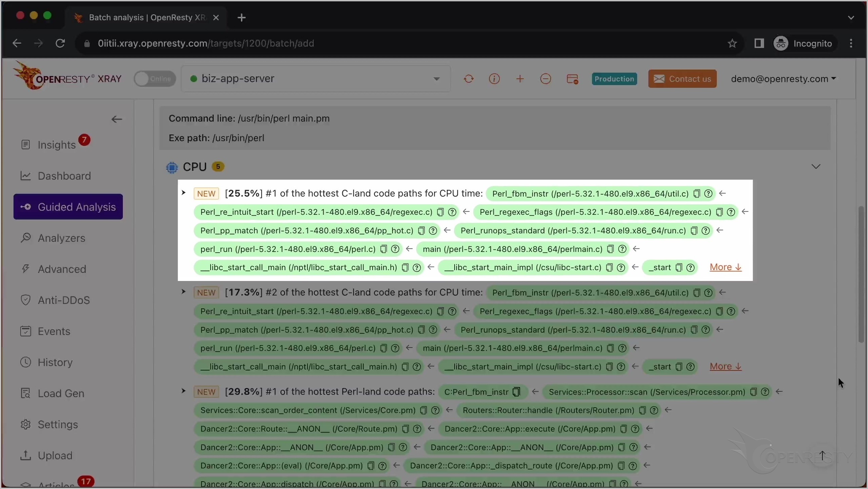Open Chrome three-dot menu
The image size is (868, 489).
tap(851, 43)
